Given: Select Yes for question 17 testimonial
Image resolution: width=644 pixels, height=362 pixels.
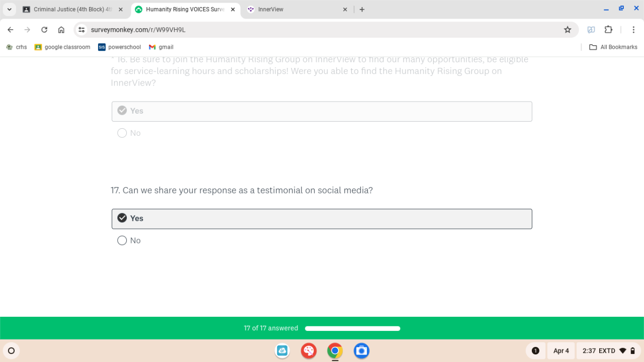Looking at the screenshot, I should pos(322,219).
